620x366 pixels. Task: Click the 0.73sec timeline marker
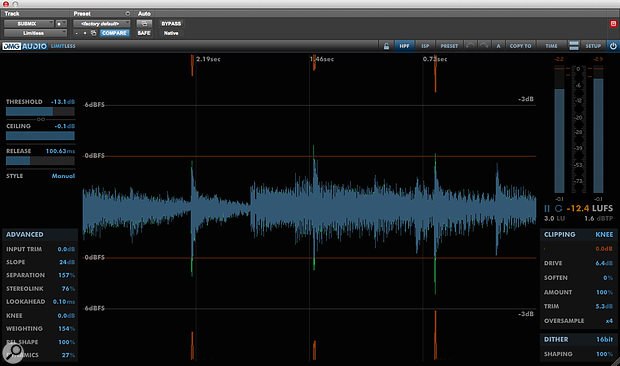[x=435, y=59]
